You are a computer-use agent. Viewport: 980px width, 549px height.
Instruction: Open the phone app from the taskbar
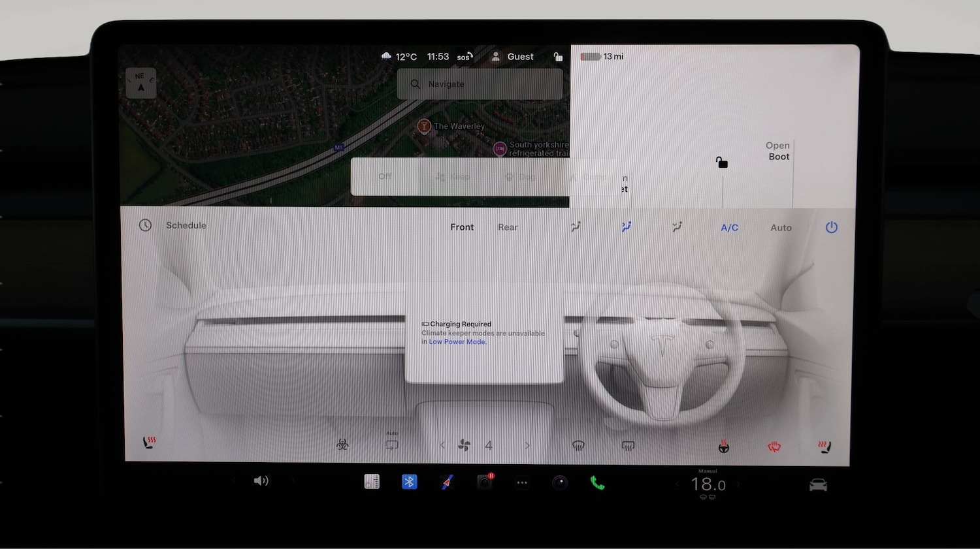tap(596, 482)
